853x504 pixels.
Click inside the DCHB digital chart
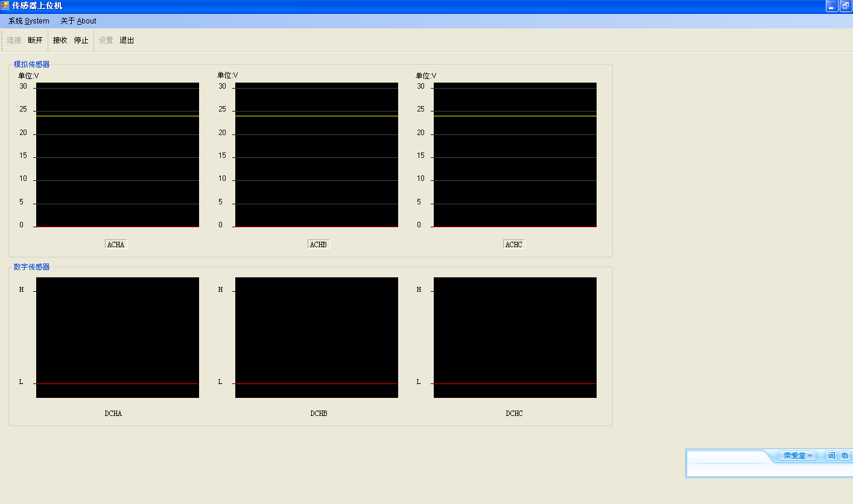[317, 338]
